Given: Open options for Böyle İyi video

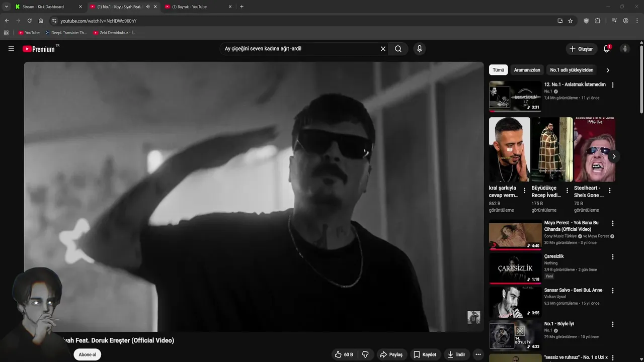Looking at the screenshot, I should click(x=612, y=324).
